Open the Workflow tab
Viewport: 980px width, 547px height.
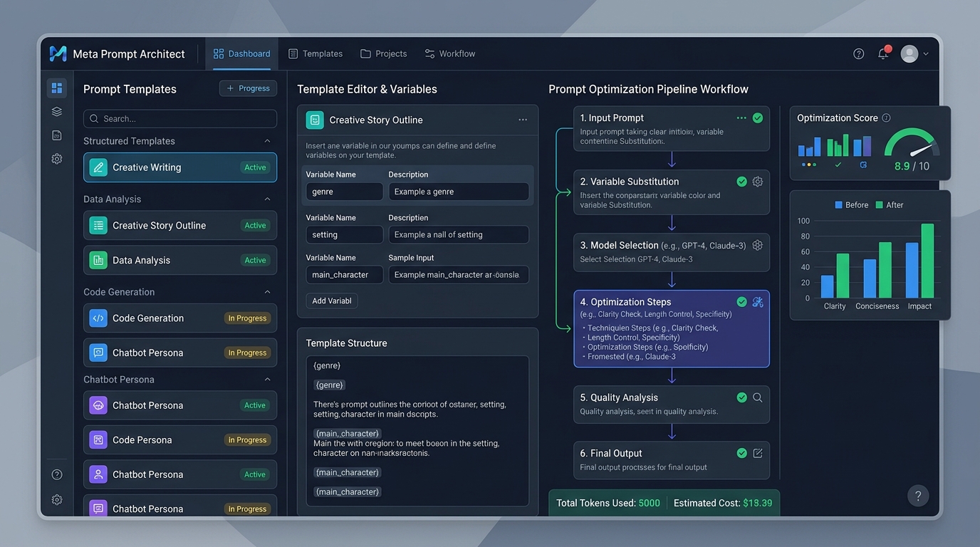[450, 54]
